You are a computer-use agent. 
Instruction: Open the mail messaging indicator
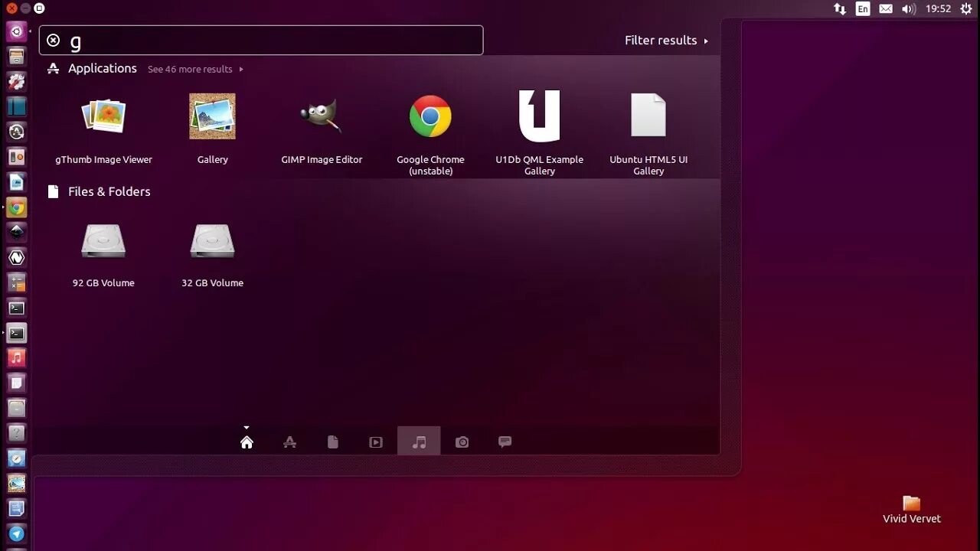886,9
